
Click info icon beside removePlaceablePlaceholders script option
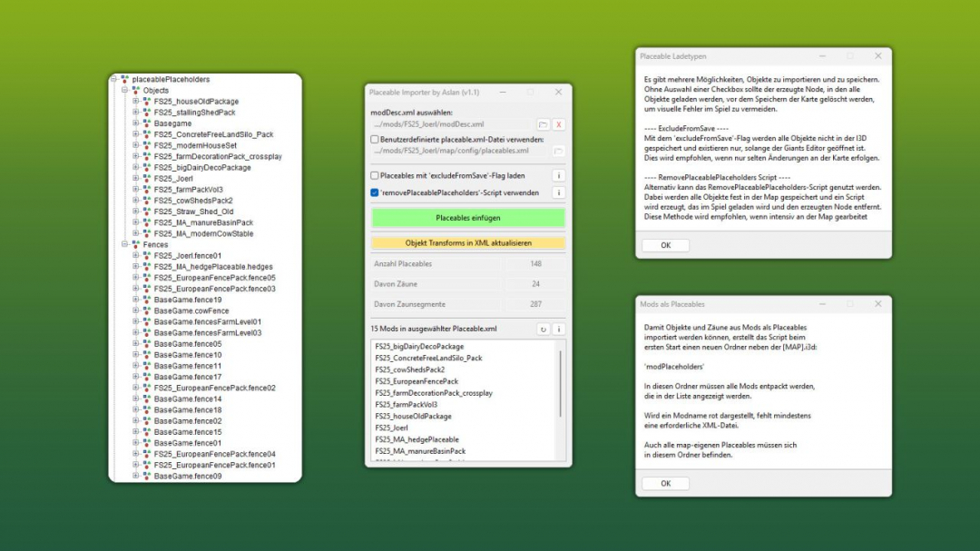[558, 192]
